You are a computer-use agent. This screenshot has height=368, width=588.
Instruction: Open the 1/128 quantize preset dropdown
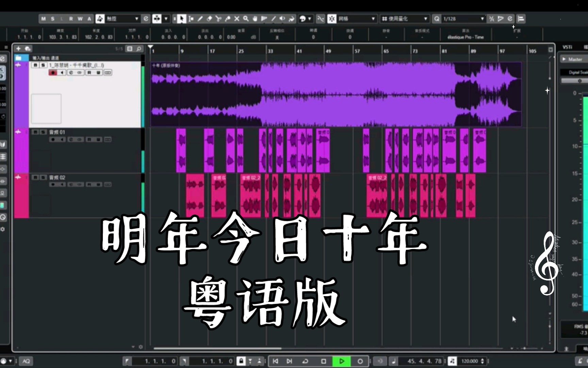(463, 19)
